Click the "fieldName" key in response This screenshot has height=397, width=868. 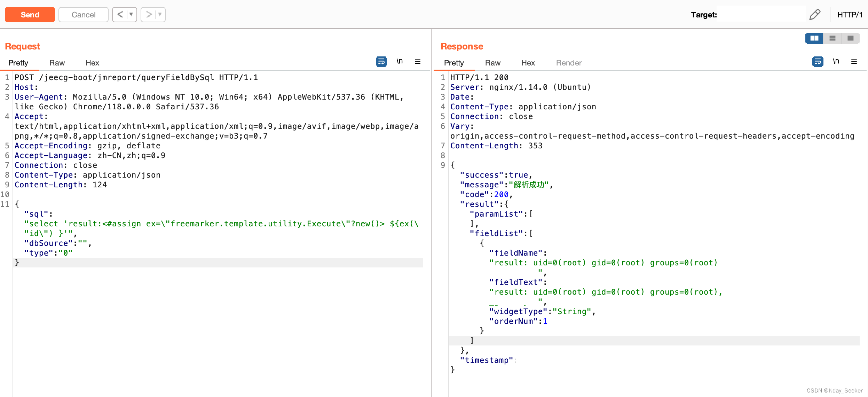(516, 253)
